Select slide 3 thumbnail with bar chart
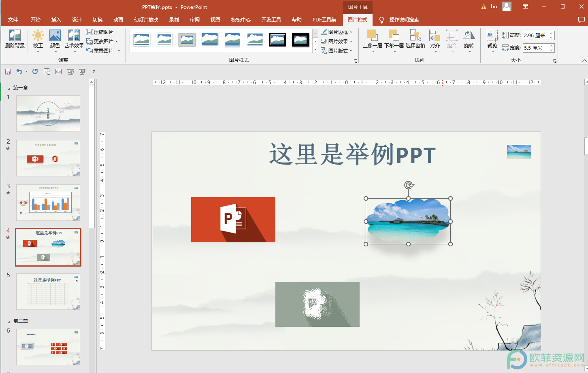The image size is (588, 373). 48,203
